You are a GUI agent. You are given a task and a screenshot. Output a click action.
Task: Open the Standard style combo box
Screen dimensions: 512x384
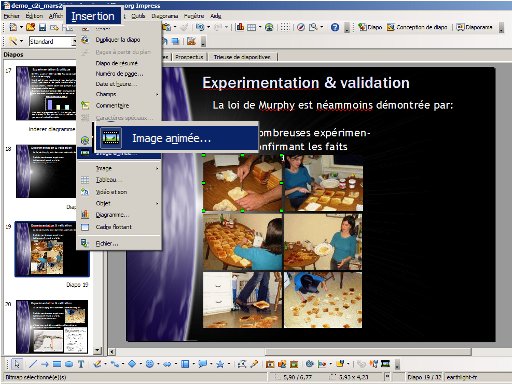[52, 41]
